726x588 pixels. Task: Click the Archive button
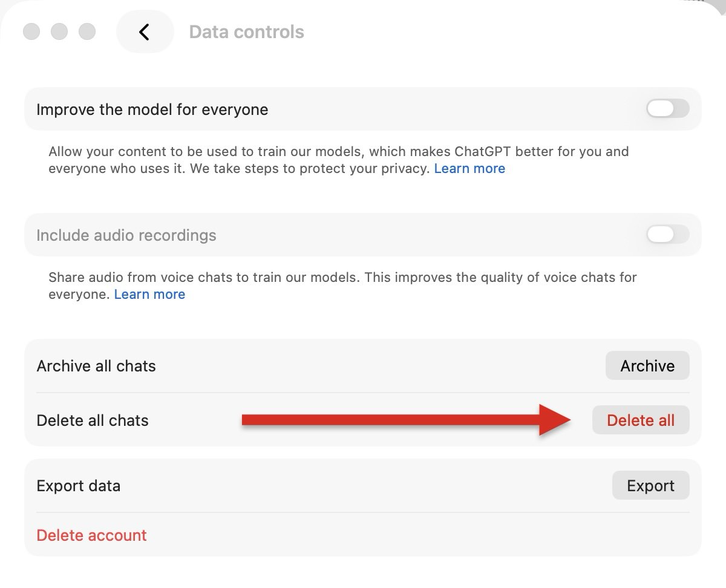tap(647, 365)
